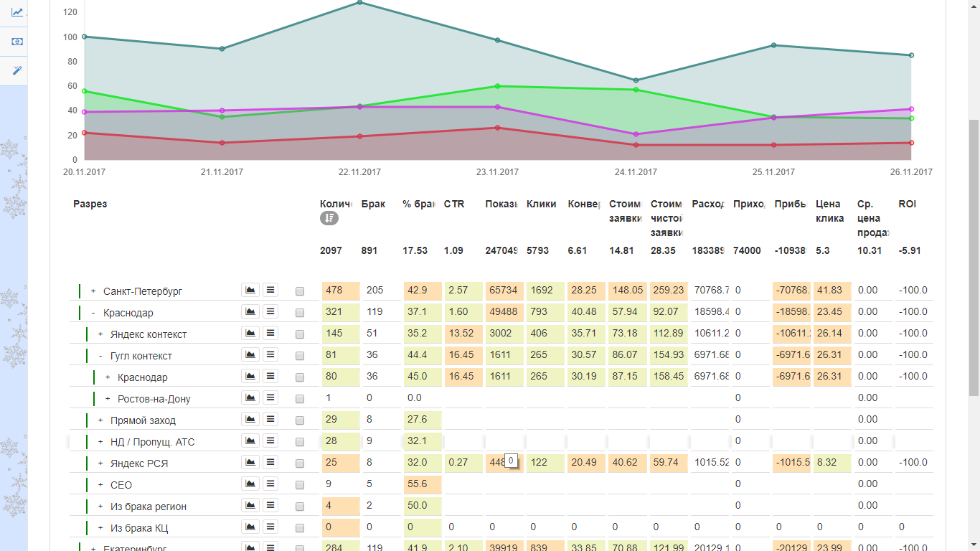This screenshot has height=551, width=980.
Task: Click the СЕО row label
Action: pos(121,485)
